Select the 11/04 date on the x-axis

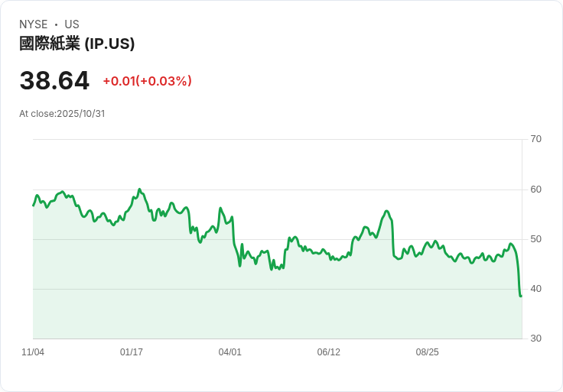click(33, 352)
